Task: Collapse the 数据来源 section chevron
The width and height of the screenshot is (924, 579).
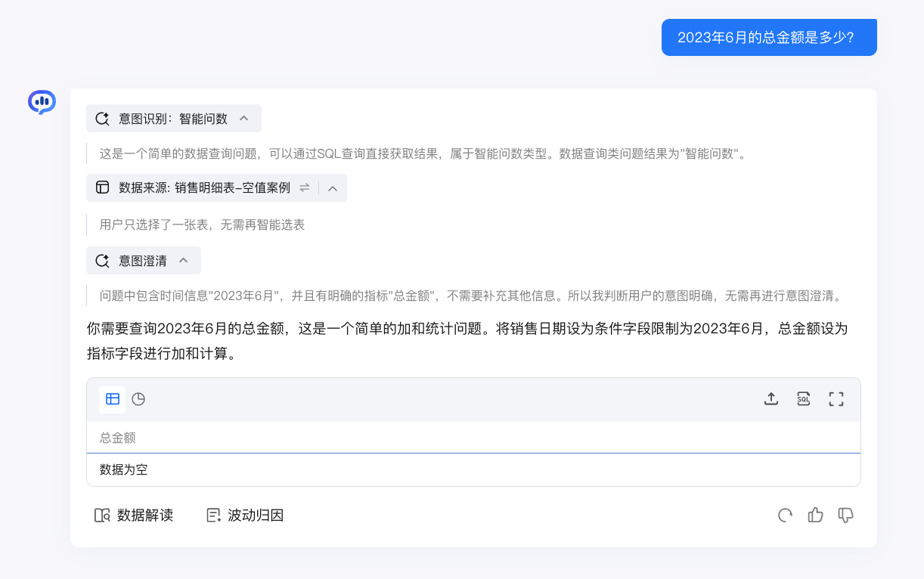Action: (x=332, y=187)
